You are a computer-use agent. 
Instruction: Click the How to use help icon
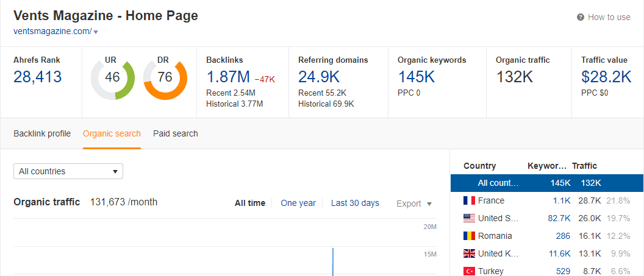[x=581, y=17]
